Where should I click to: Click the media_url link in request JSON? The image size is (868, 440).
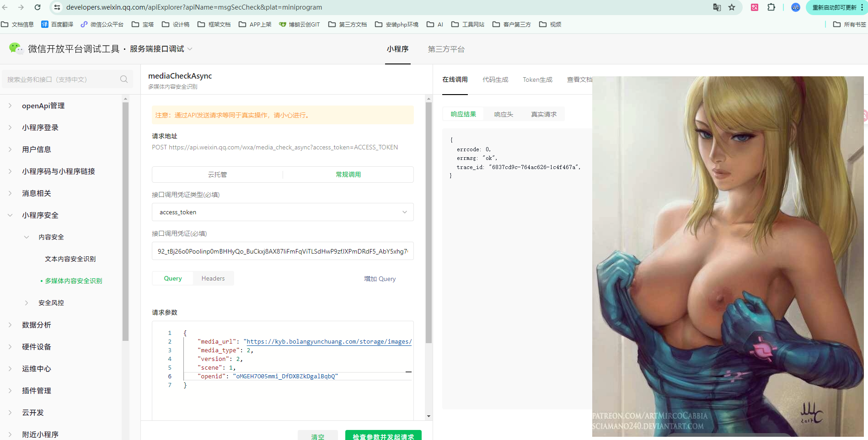click(329, 341)
